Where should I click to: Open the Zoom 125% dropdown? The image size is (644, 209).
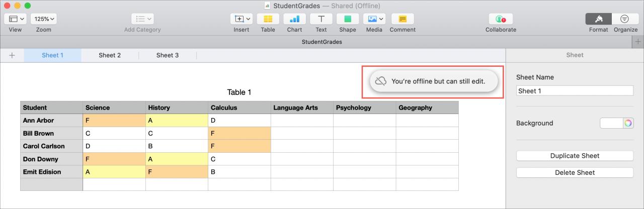44,19
